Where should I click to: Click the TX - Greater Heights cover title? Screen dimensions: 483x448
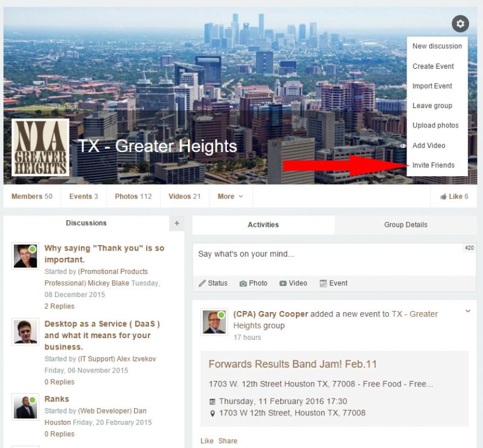point(157,146)
